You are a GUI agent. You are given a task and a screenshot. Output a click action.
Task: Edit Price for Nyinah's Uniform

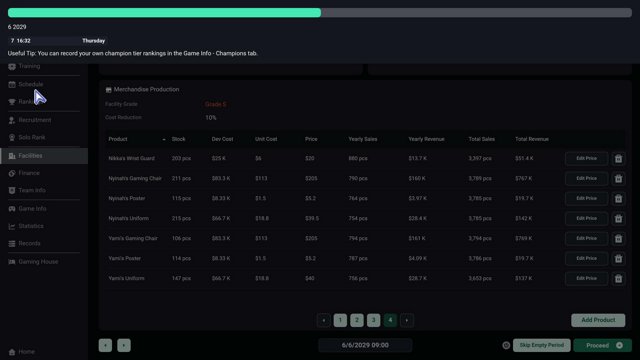587,218
